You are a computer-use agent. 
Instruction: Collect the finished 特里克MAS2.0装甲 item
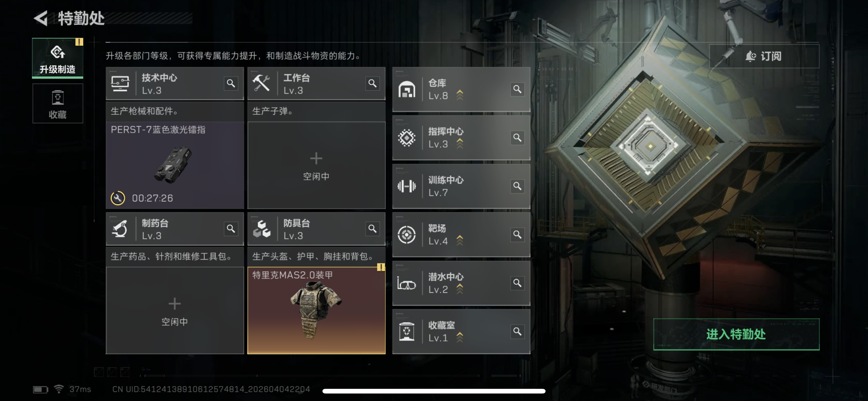coord(316,310)
